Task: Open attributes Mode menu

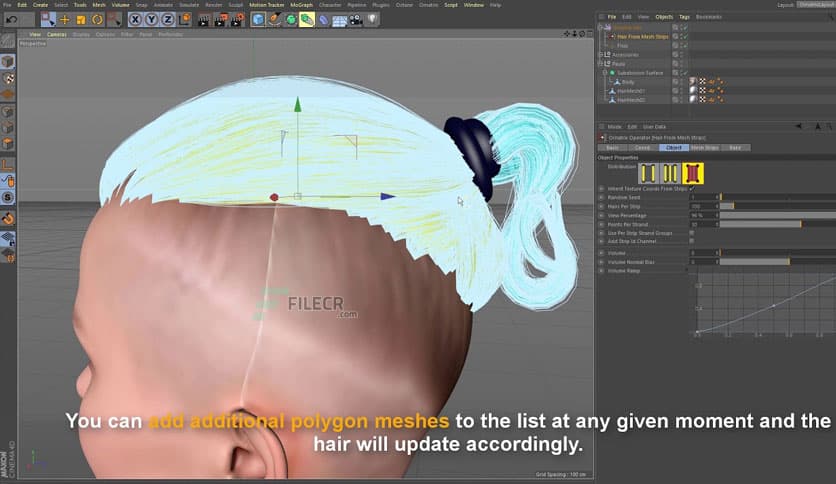Action: pyautogui.click(x=614, y=127)
